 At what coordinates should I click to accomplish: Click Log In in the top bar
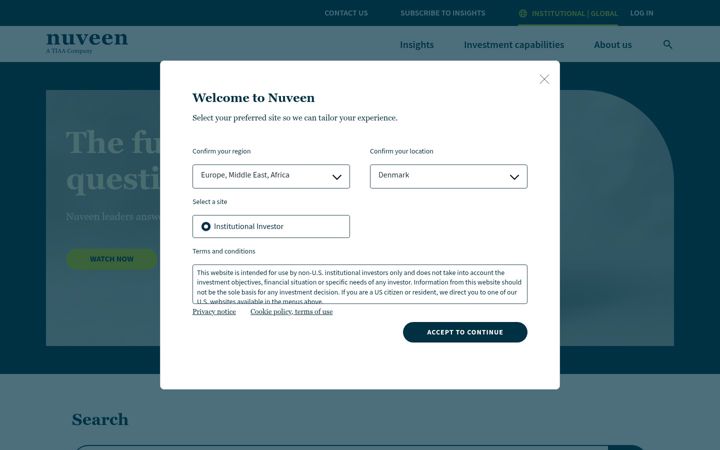coord(641,13)
